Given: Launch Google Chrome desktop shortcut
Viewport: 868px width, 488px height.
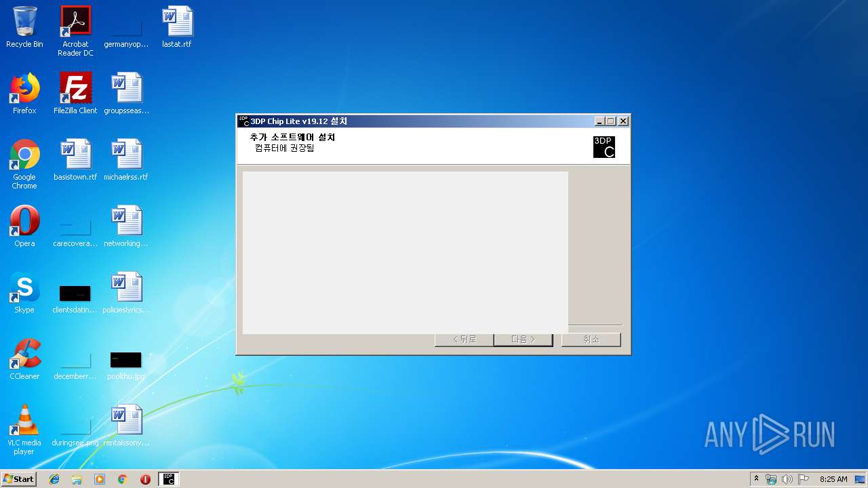Looking at the screenshot, I should point(24,165).
